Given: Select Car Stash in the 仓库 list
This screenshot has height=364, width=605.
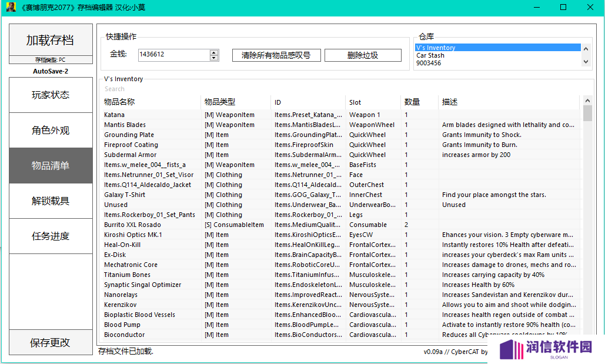Looking at the screenshot, I should [498, 55].
